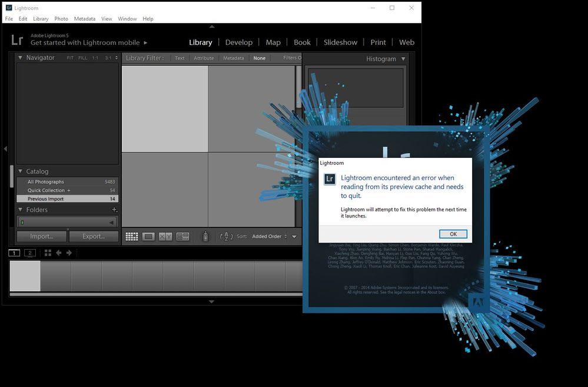
Task: Switch to Map module
Action: [x=273, y=42]
